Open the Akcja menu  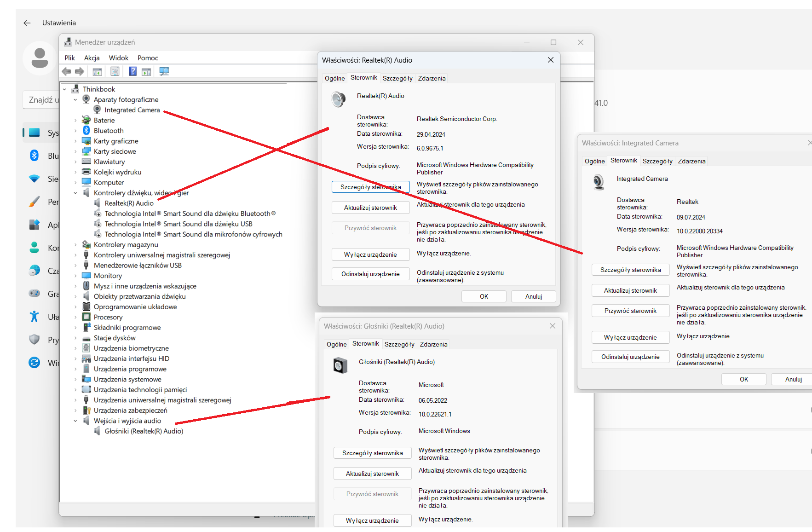coord(92,58)
